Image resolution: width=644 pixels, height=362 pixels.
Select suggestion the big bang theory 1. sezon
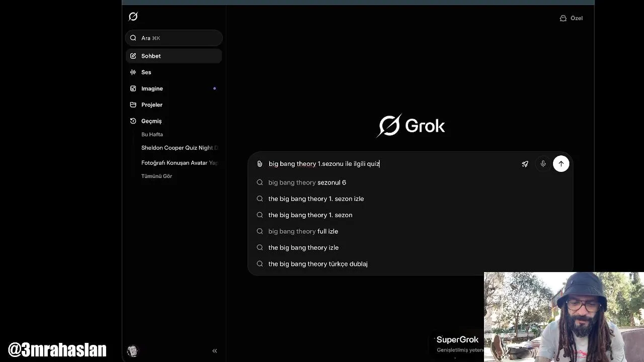pos(411,215)
